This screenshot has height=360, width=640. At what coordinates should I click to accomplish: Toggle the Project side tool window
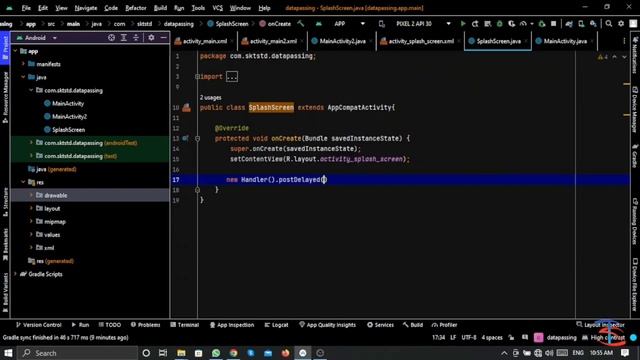[x=5, y=47]
